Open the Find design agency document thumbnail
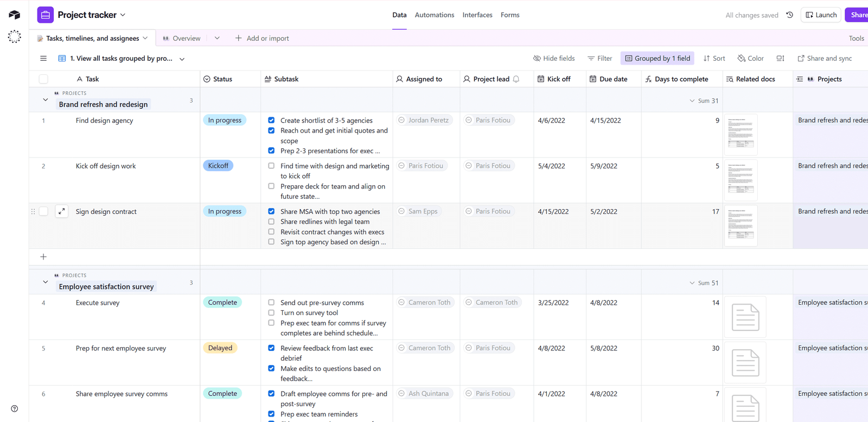The height and width of the screenshot is (422, 868). click(x=741, y=134)
